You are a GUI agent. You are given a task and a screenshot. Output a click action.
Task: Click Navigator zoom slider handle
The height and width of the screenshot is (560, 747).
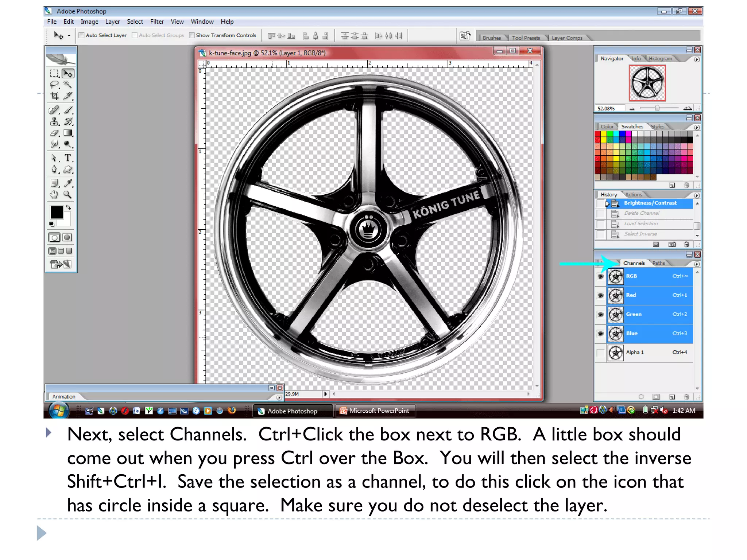pyautogui.click(x=657, y=108)
